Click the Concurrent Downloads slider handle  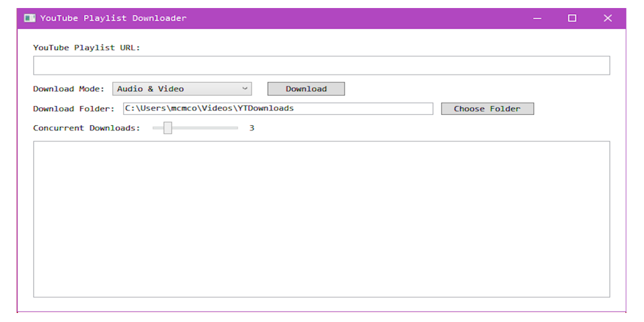tap(168, 128)
